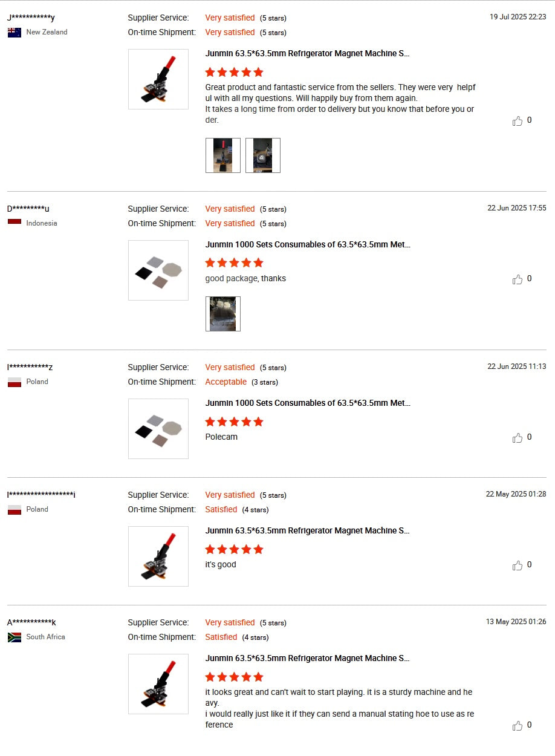Open Magnet Machine link in South Africa review
The height and width of the screenshot is (756, 555).
pyautogui.click(x=307, y=659)
